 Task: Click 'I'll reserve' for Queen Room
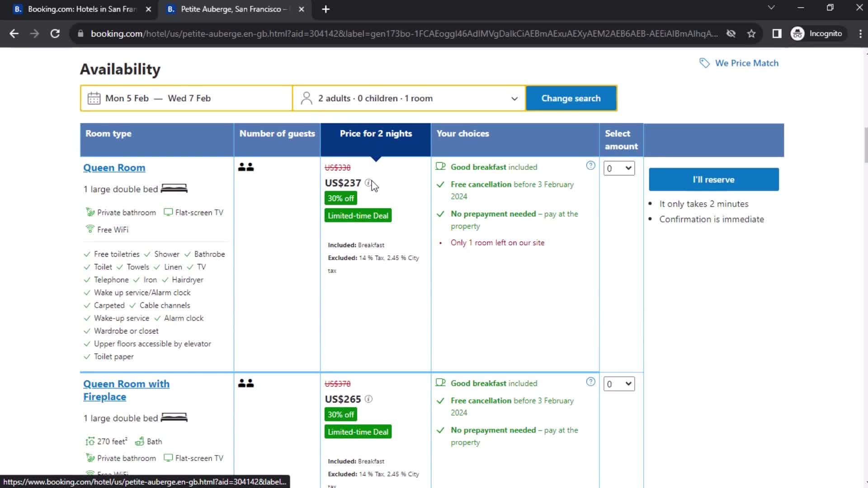(713, 179)
